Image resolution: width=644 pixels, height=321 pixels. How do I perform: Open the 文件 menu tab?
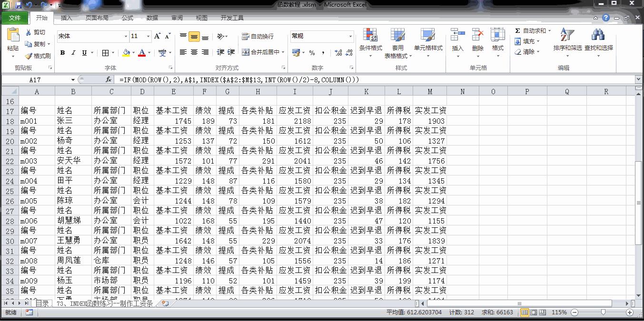pyautogui.click(x=15, y=18)
